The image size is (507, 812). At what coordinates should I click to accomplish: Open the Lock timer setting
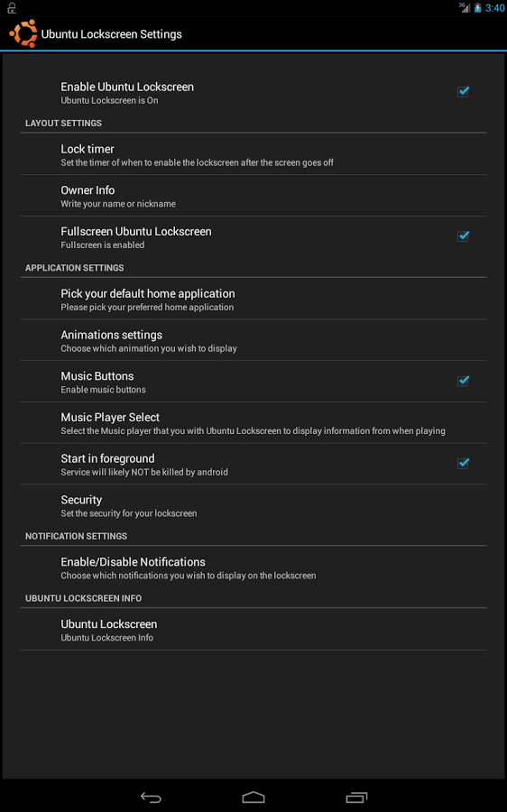click(x=253, y=154)
